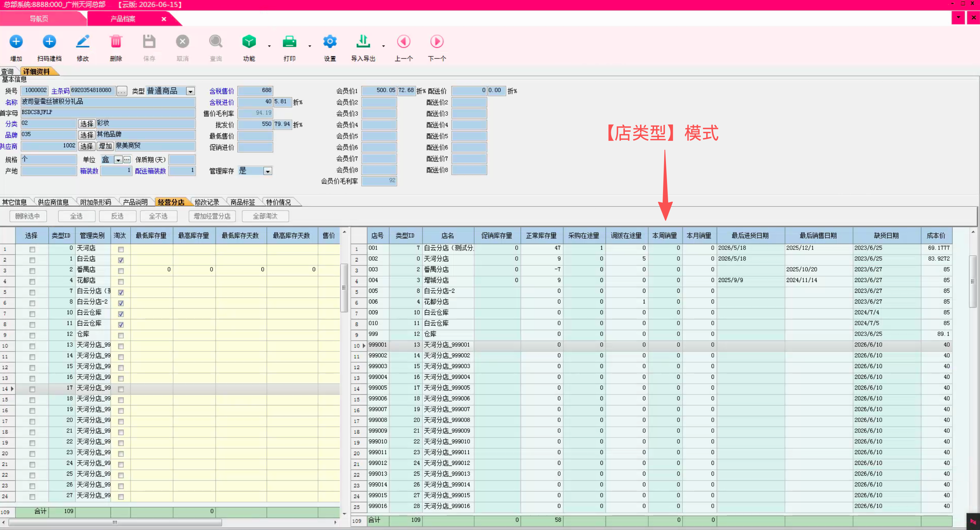This screenshot has width=980, height=530.
Task: Open the 特价情况 tab
Action: (278, 202)
